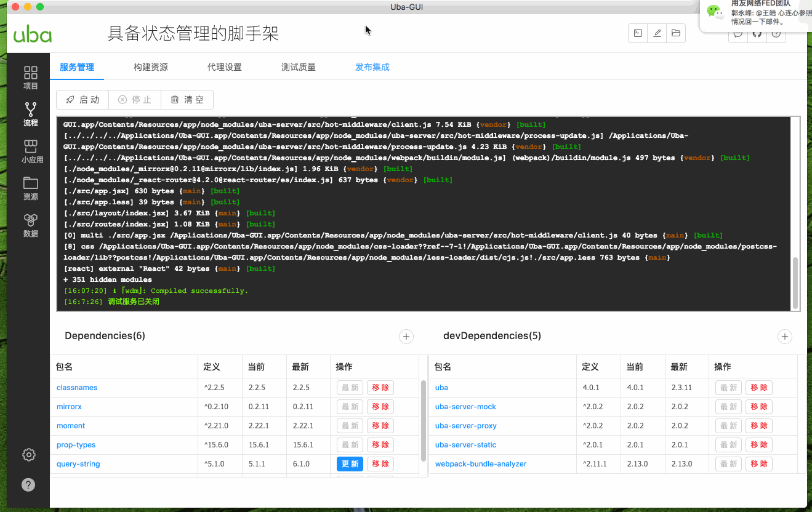Open uba-server-proxy package link
The height and width of the screenshot is (512, 812).
(466, 426)
